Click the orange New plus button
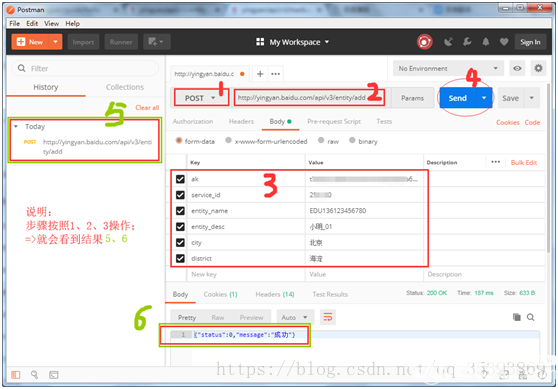The height and width of the screenshot is (389, 558). tap(30, 42)
